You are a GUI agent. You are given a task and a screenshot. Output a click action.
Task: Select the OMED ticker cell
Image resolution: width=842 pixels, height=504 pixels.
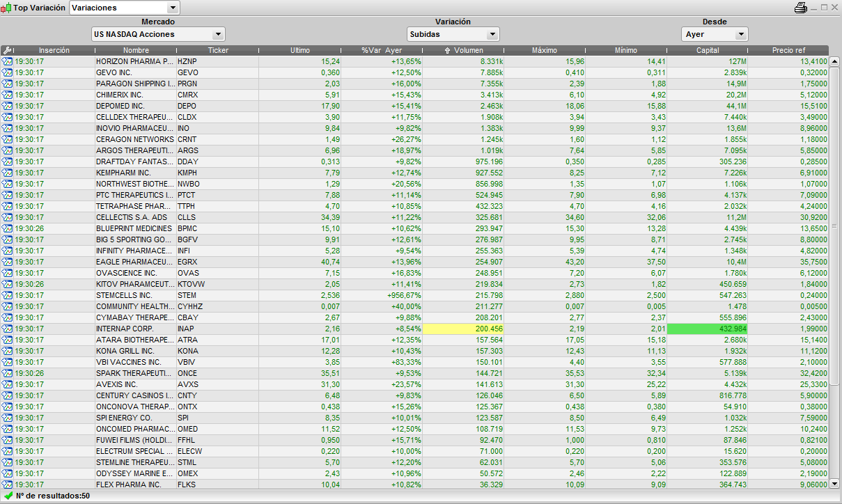[x=218, y=429]
